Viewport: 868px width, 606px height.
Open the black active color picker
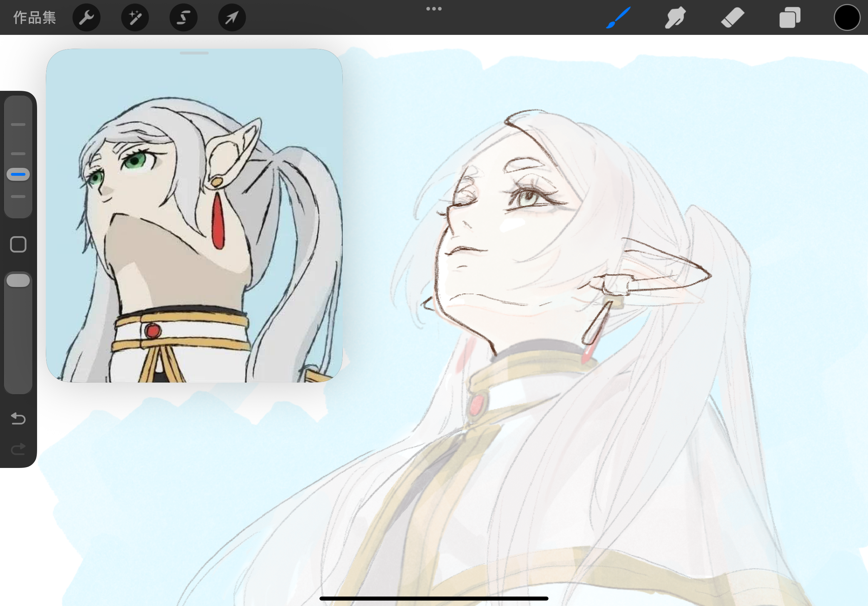coord(847,17)
